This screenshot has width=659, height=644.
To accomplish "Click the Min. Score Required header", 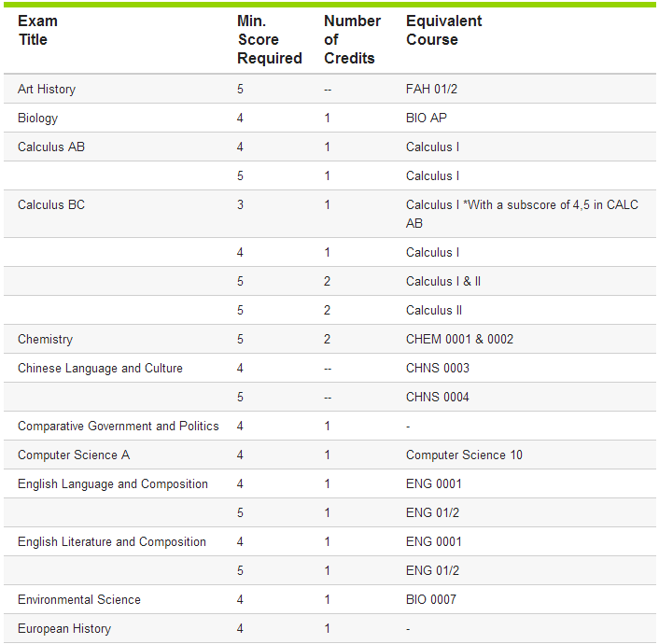I will [270, 39].
